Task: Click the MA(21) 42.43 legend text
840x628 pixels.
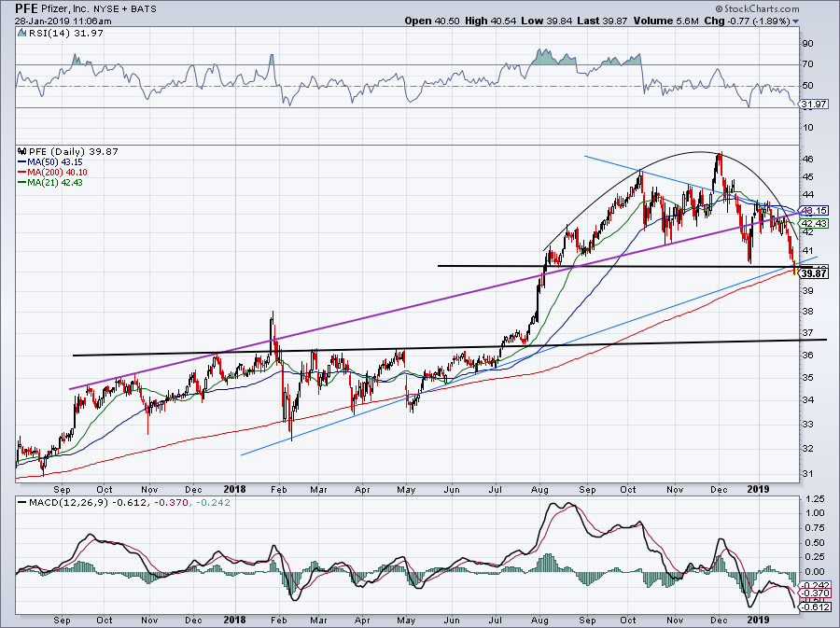Action: pyautogui.click(x=56, y=182)
